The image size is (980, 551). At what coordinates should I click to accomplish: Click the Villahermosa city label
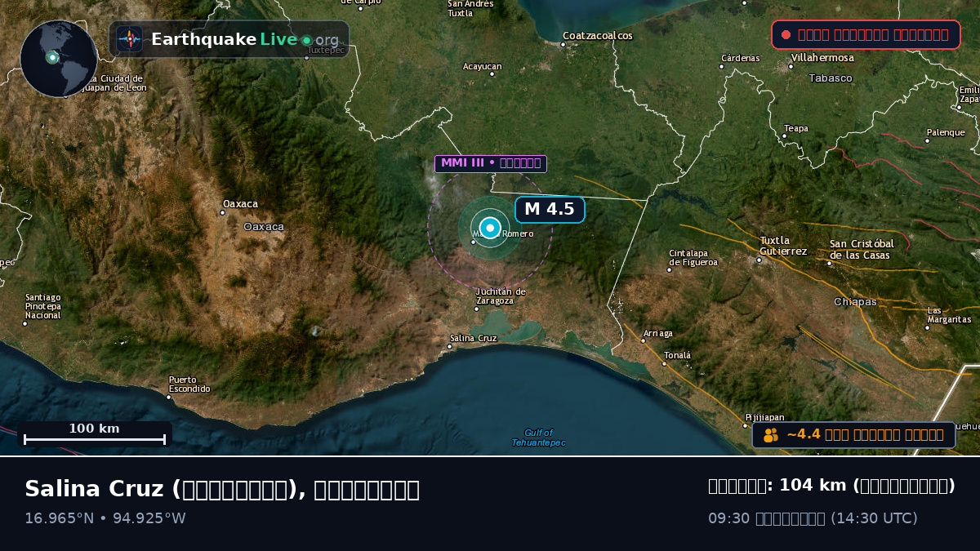coord(822,58)
